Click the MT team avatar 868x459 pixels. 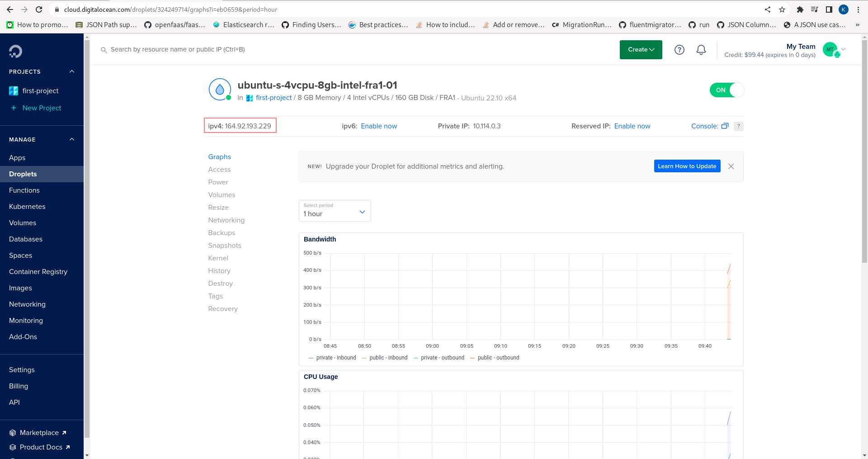coord(830,49)
